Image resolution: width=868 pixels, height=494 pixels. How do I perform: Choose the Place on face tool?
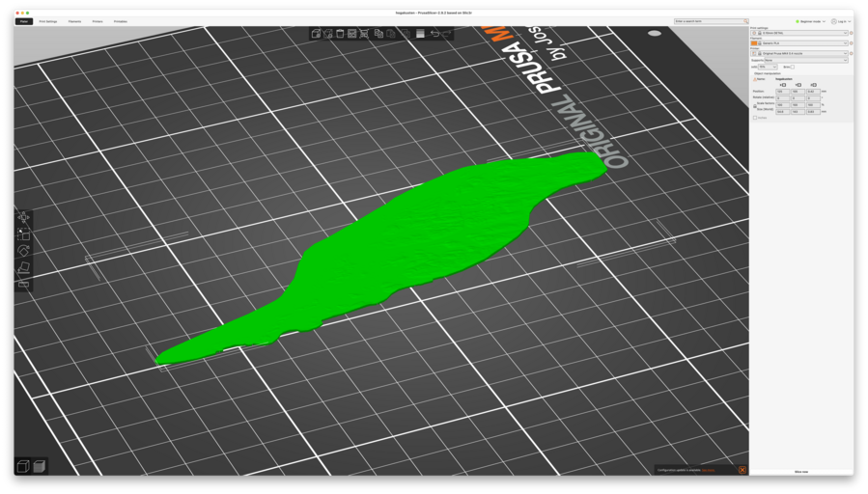pos(24,267)
